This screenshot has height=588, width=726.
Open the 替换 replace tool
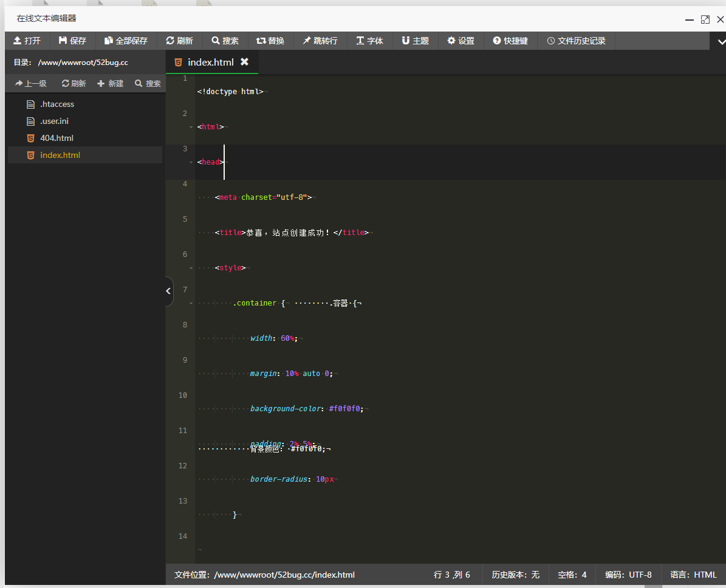pos(270,41)
